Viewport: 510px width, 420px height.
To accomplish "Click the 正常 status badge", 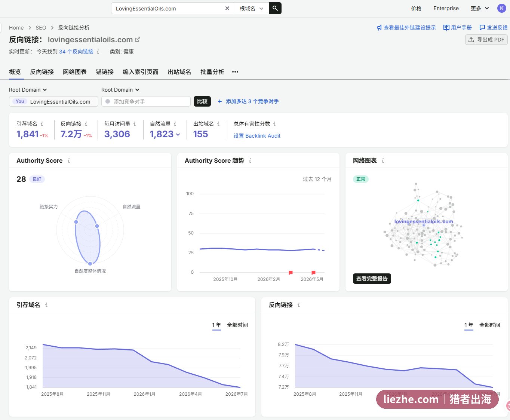I will click(x=361, y=179).
